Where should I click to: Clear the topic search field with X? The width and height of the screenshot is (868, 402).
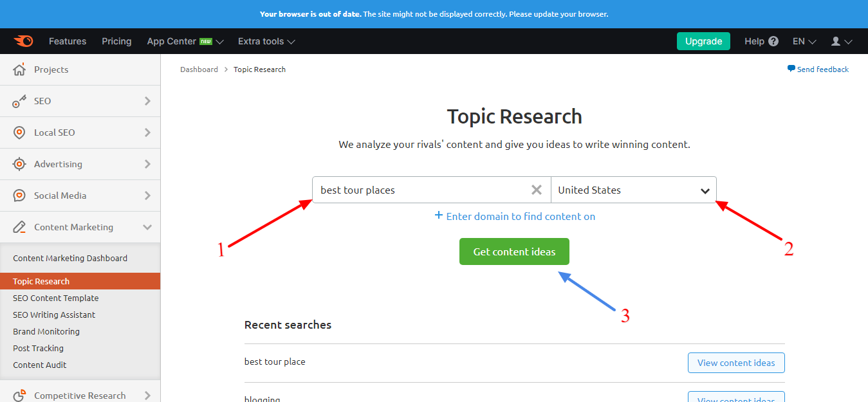[x=537, y=190]
